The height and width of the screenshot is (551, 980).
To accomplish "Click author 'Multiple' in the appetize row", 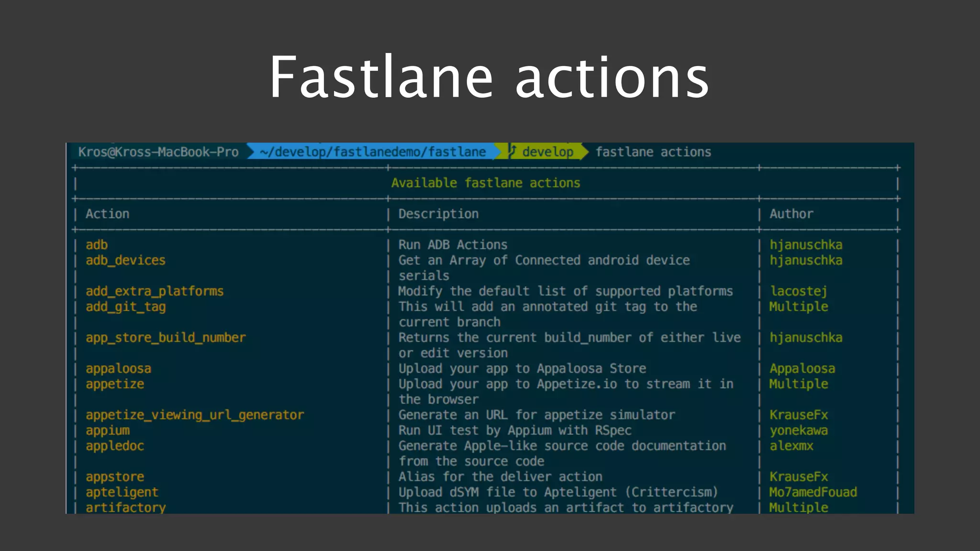I will click(x=799, y=384).
